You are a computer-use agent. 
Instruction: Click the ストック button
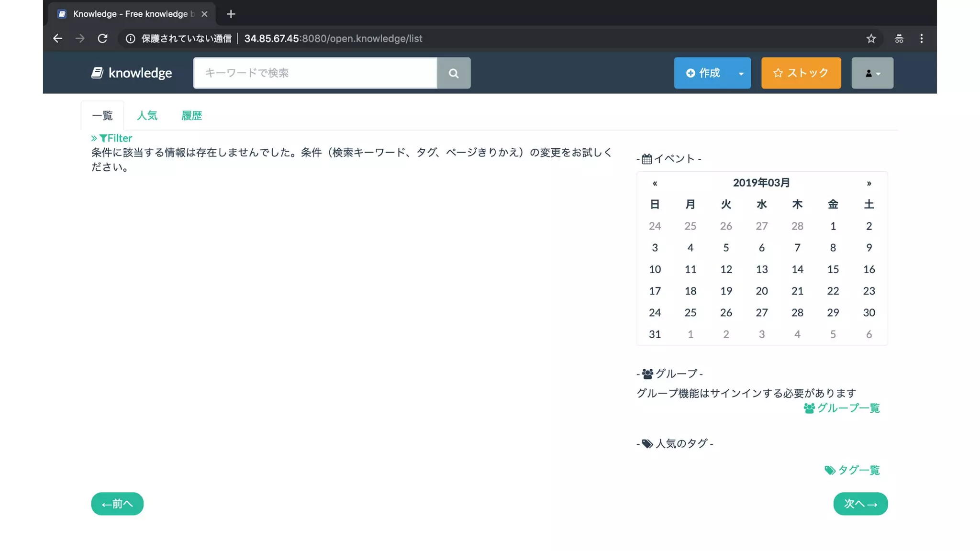(x=801, y=73)
